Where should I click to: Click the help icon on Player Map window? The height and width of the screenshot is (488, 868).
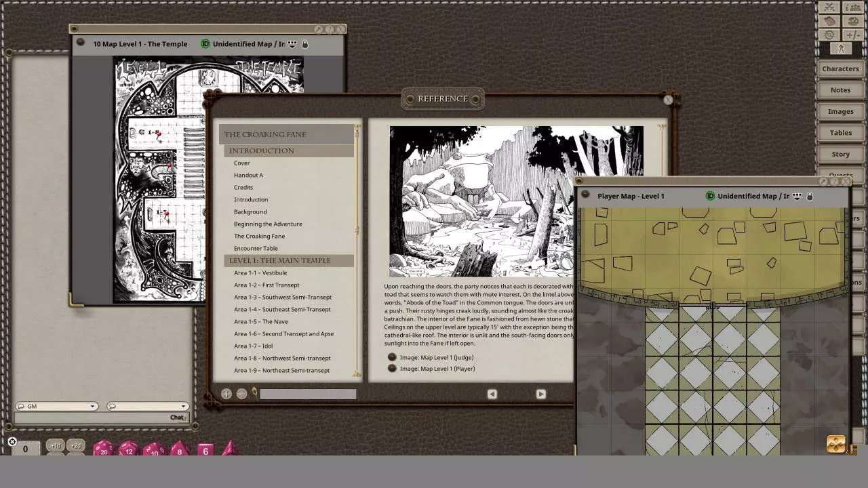[x=835, y=182]
